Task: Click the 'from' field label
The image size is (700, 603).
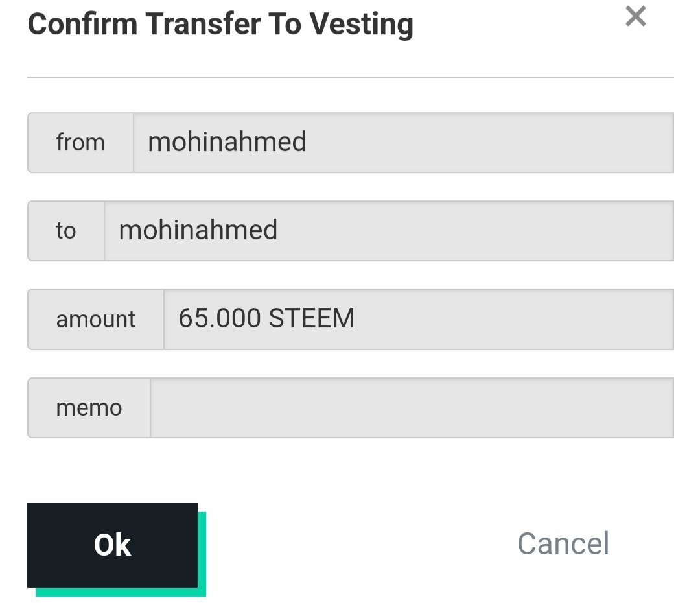Action: pyautogui.click(x=80, y=142)
